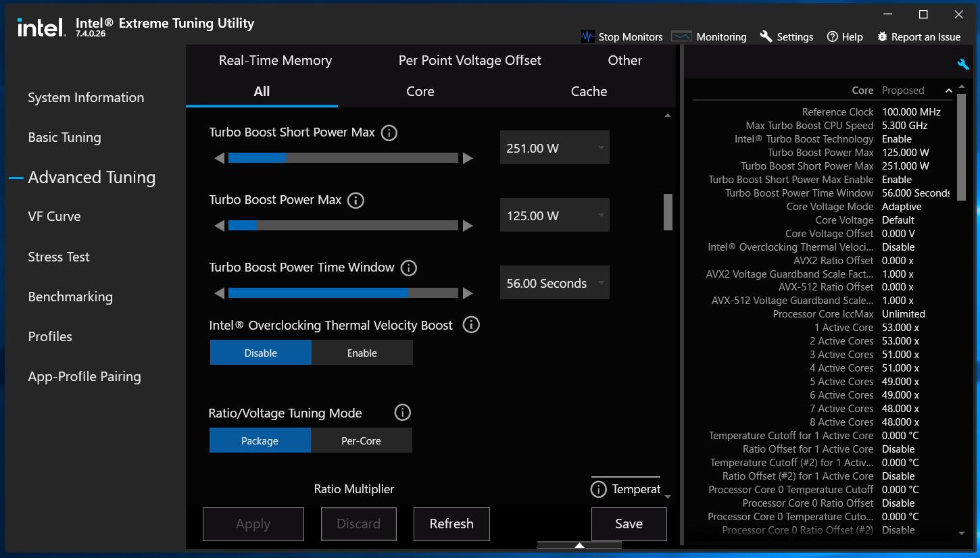
Task: Click the Report an Issue bug icon
Action: click(882, 36)
